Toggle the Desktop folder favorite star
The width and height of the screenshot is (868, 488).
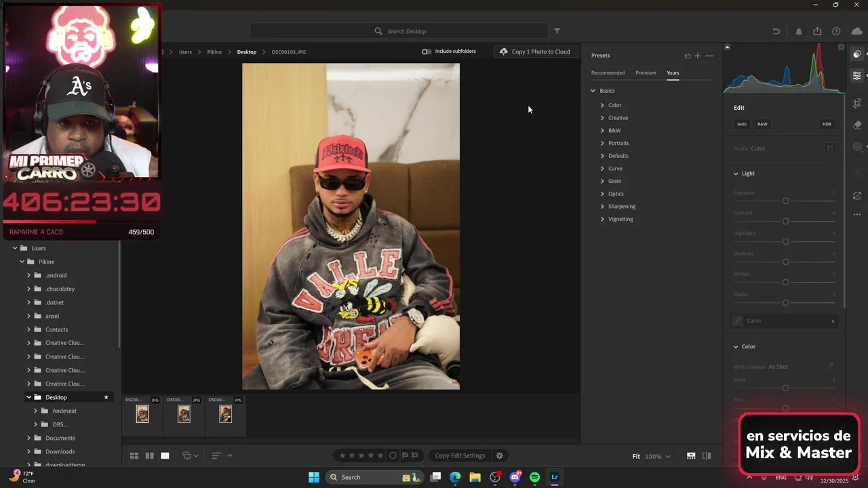coord(106,397)
